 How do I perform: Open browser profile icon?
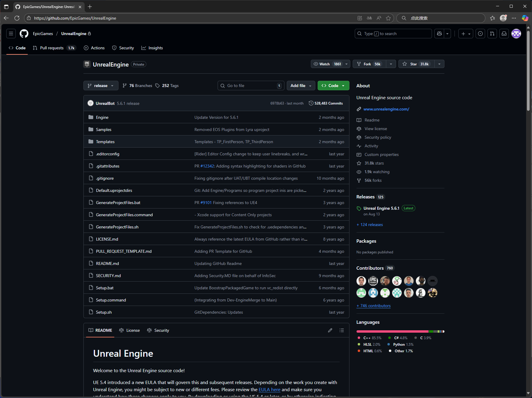tap(503, 18)
